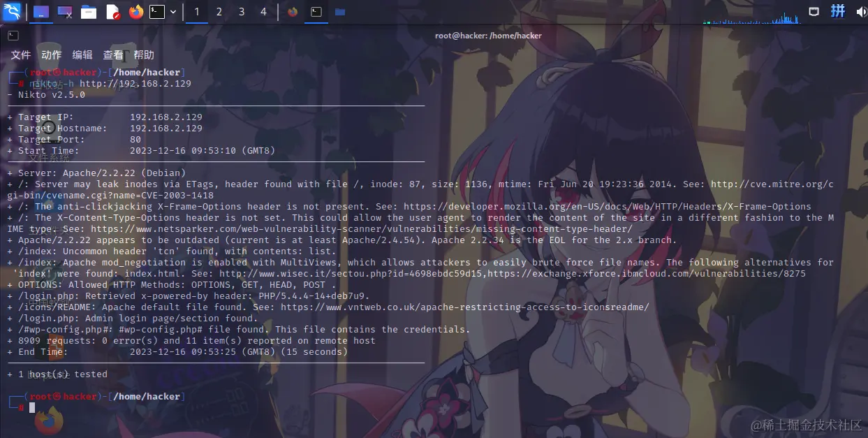This screenshot has height=438, width=868.
Task: Click the terminal window icon in the title bar
Action: (x=13, y=36)
